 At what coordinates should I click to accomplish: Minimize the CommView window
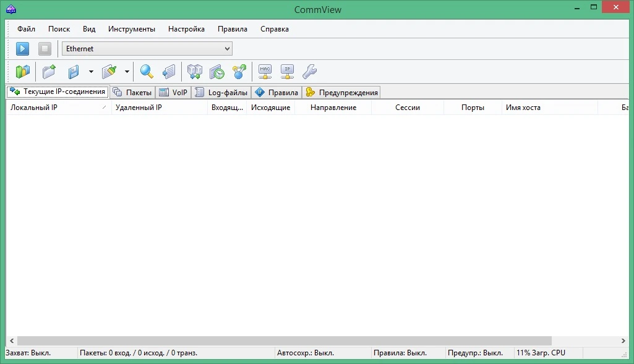577,7
